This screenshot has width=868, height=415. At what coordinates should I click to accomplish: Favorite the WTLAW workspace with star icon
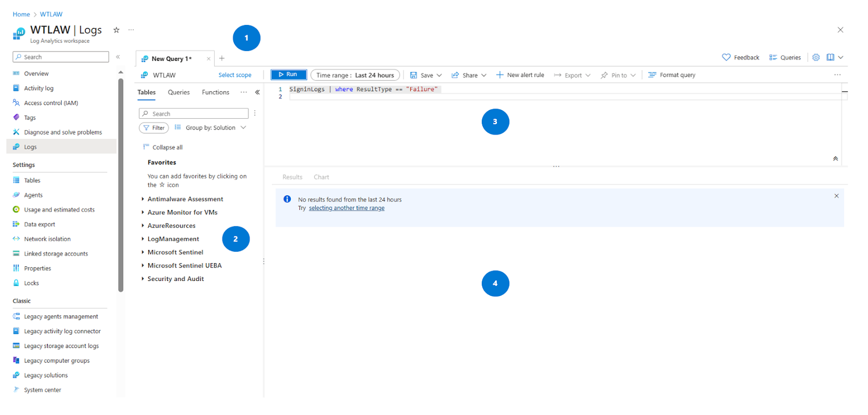[x=116, y=30]
